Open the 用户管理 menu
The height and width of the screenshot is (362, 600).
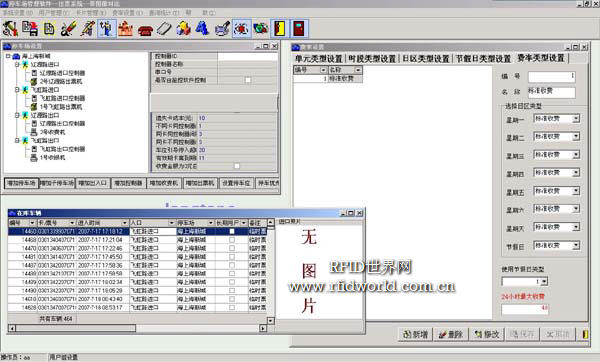(x=54, y=13)
